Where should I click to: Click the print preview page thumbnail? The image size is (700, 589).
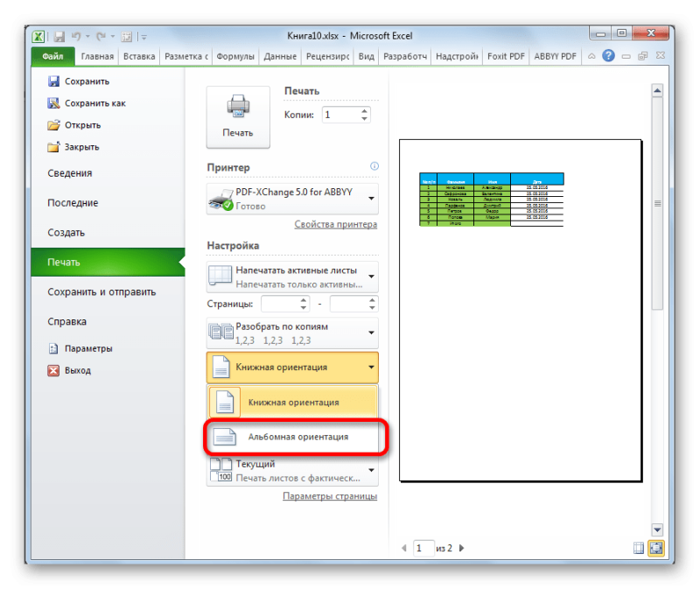click(x=521, y=311)
